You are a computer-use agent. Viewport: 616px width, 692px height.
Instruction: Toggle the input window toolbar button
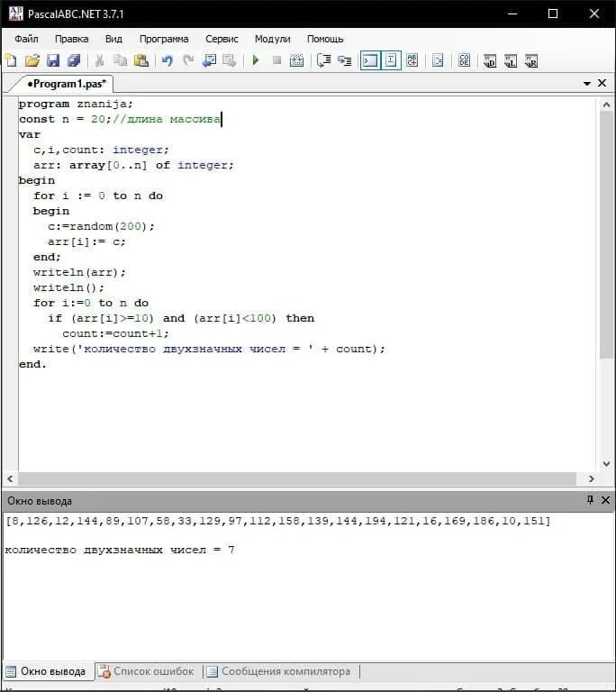click(x=391, y=60)
